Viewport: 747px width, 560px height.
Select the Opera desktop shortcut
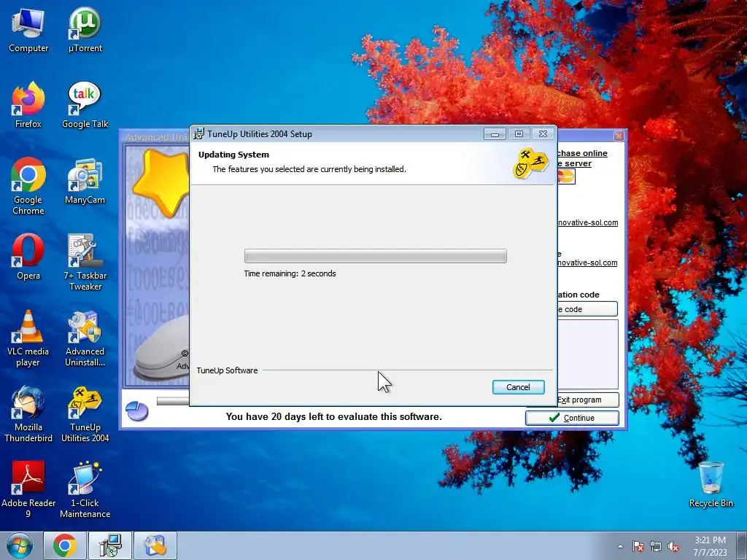[x=28, y=257]
